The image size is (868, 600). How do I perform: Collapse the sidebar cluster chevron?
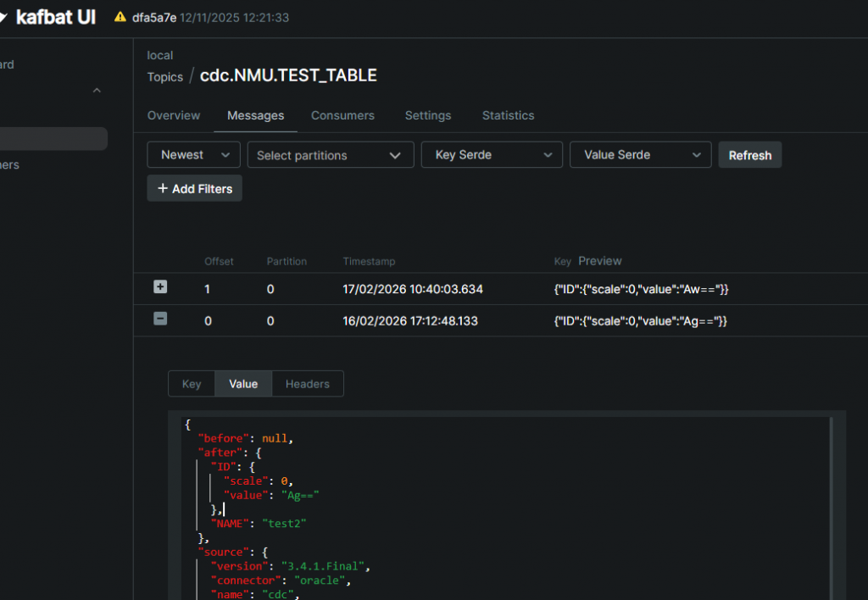coord(97,91)
